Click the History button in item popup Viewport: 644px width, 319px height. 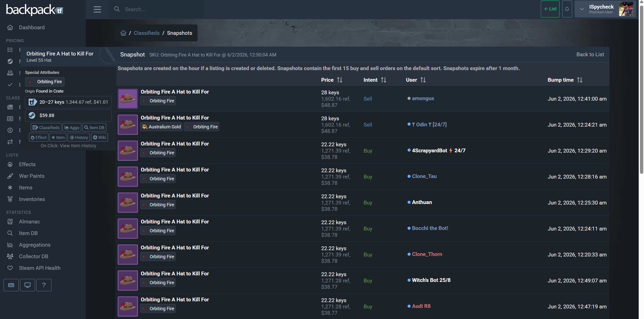tap(79, 137)
